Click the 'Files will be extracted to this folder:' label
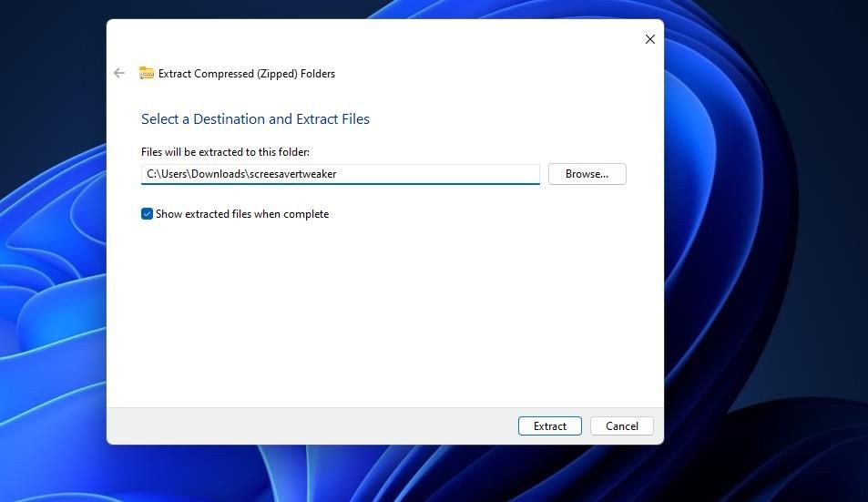Viewport: 868px width, 502px height. pos(225,152)
